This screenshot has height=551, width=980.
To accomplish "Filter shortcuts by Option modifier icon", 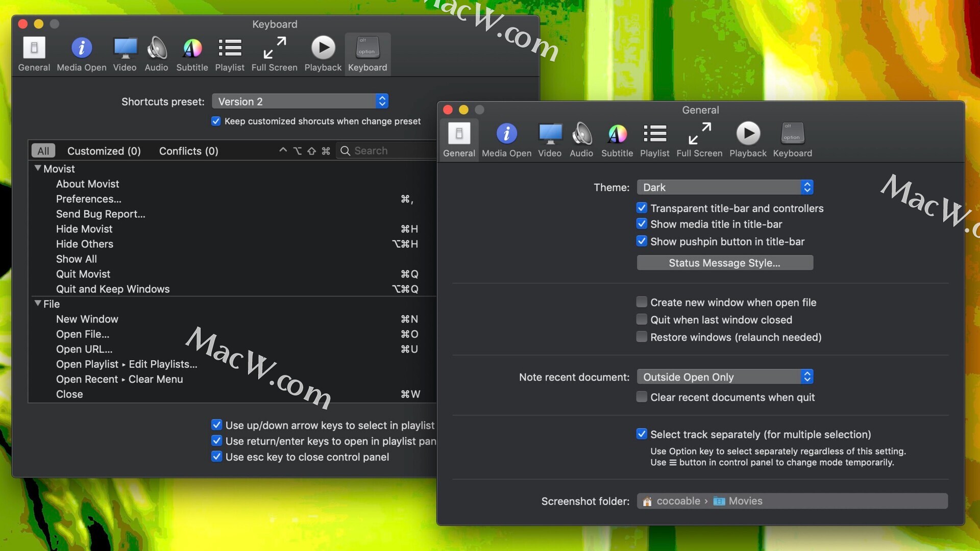I will [297, 151].
